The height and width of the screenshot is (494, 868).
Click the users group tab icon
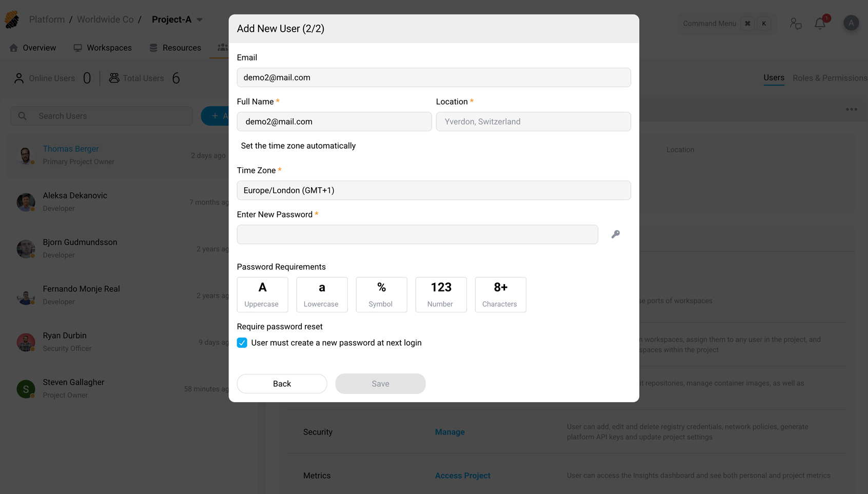point(222,47)
